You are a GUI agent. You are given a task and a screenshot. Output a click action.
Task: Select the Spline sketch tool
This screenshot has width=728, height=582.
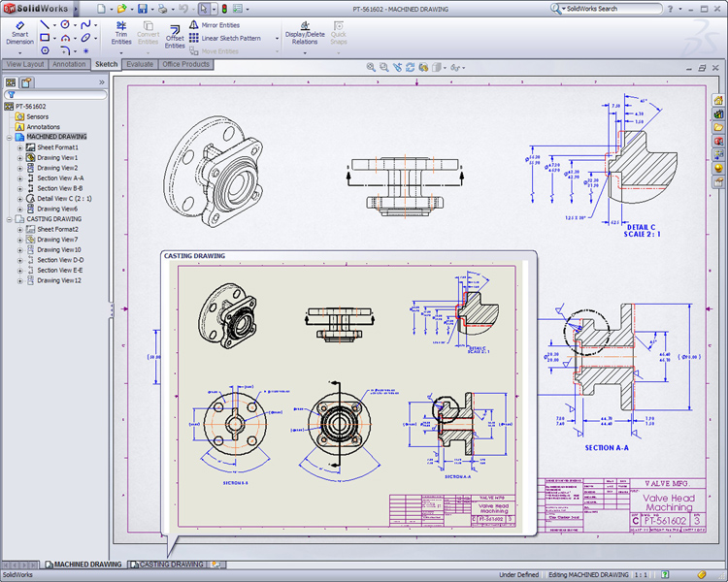[x=85, y=24]
